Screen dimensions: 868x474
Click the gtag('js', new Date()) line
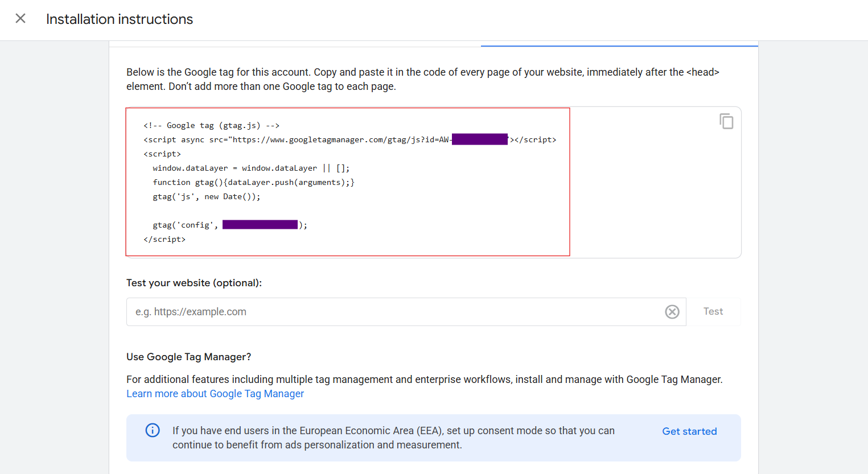point(206,197)
